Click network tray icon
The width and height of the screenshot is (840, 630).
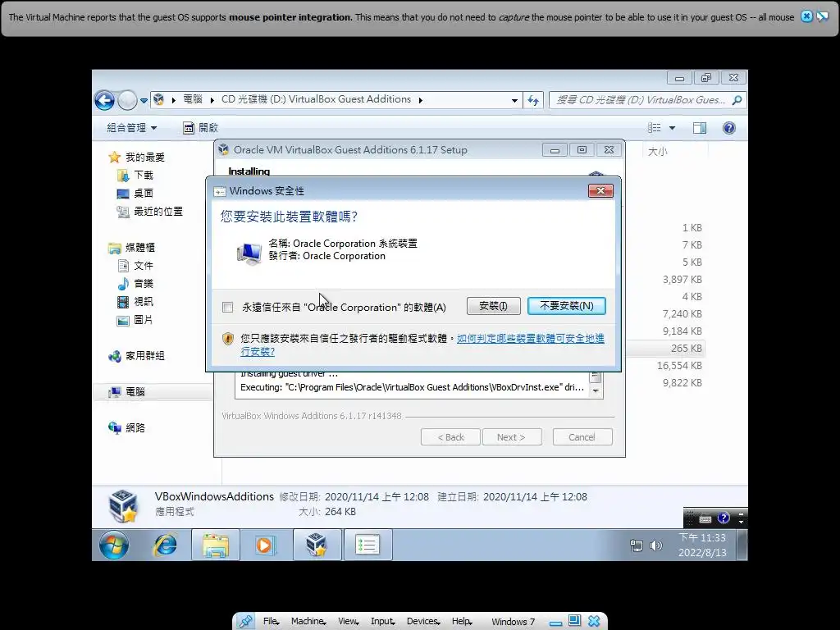(x=637, y=546)
